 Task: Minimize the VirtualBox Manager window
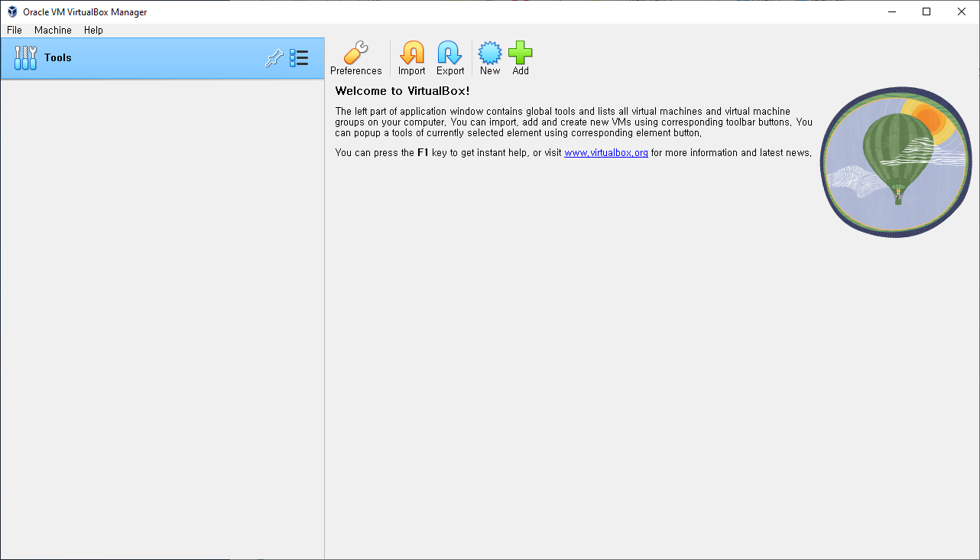(x=891, y=11)
